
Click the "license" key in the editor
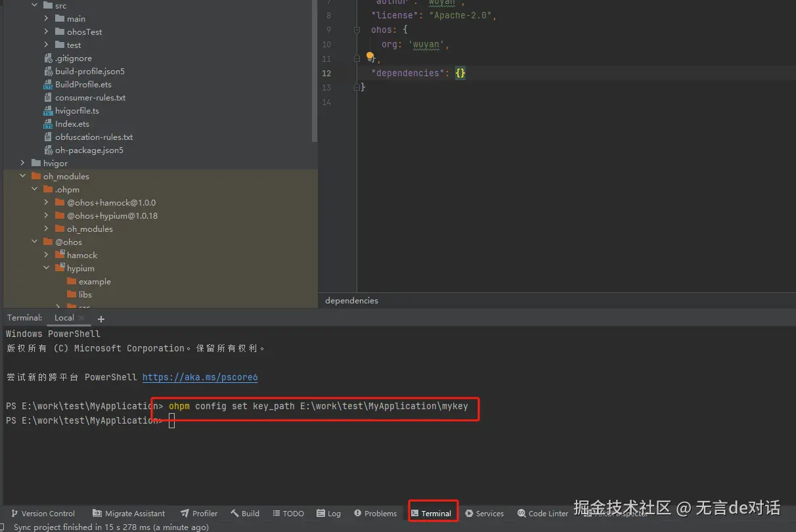coord(396,15)
